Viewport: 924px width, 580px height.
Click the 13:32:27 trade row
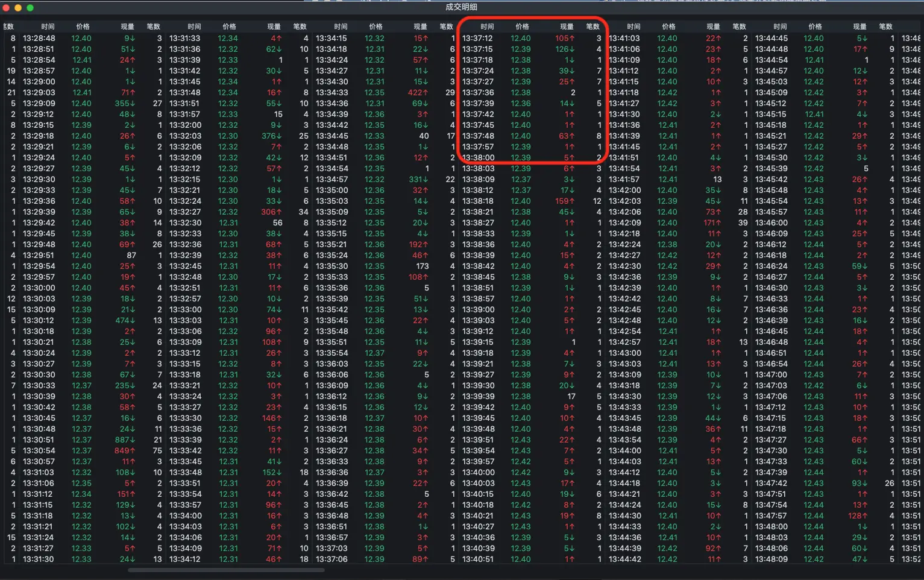tap(239, 212)
